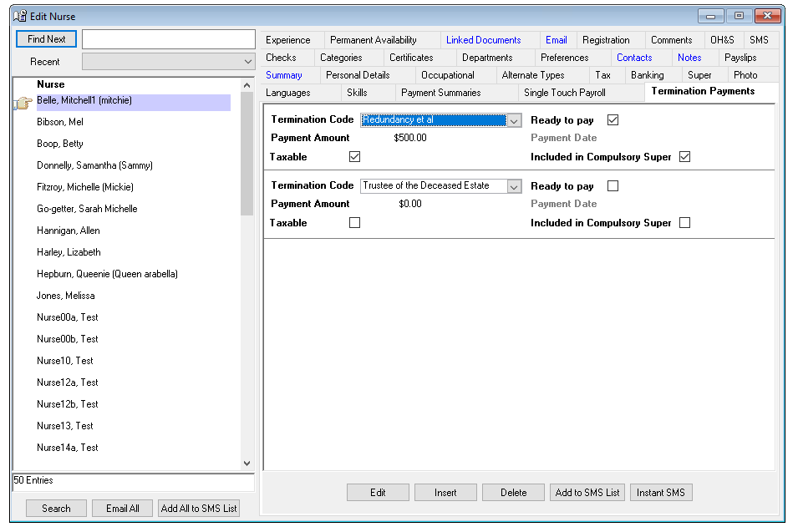
Task: Switch to Permanent Availability tab
Action: (x=374, y=40)
